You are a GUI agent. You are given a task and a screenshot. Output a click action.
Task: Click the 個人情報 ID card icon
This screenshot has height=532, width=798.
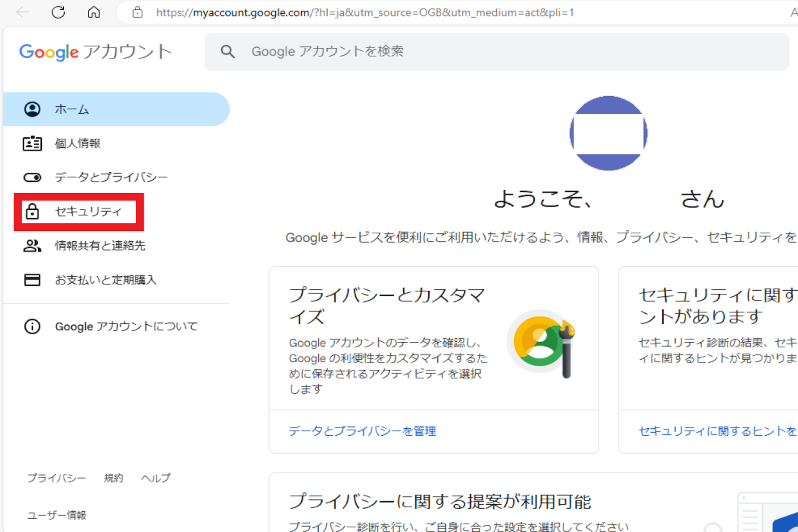pyautogui.click(x=32, y=143)
